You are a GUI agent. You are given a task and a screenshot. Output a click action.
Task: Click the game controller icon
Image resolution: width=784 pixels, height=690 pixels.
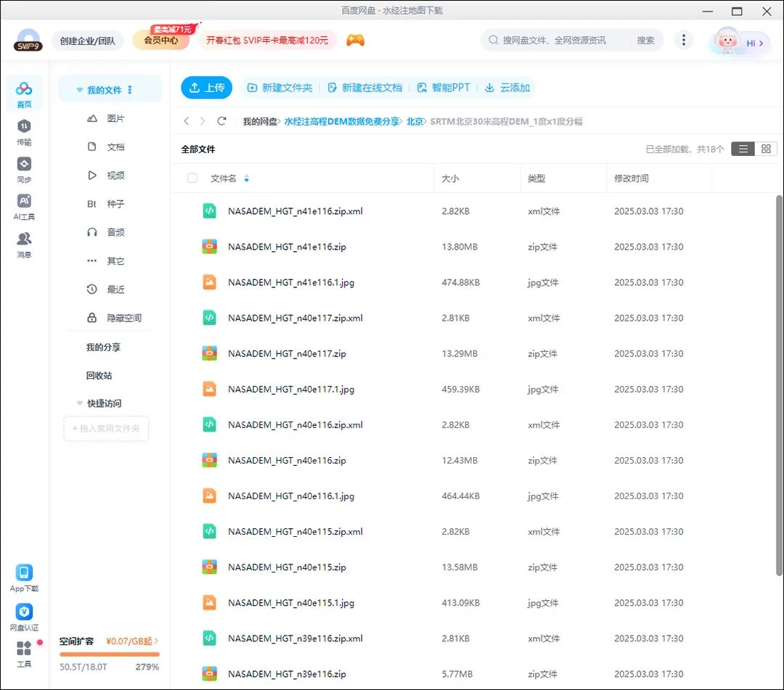tap(356, 40)
